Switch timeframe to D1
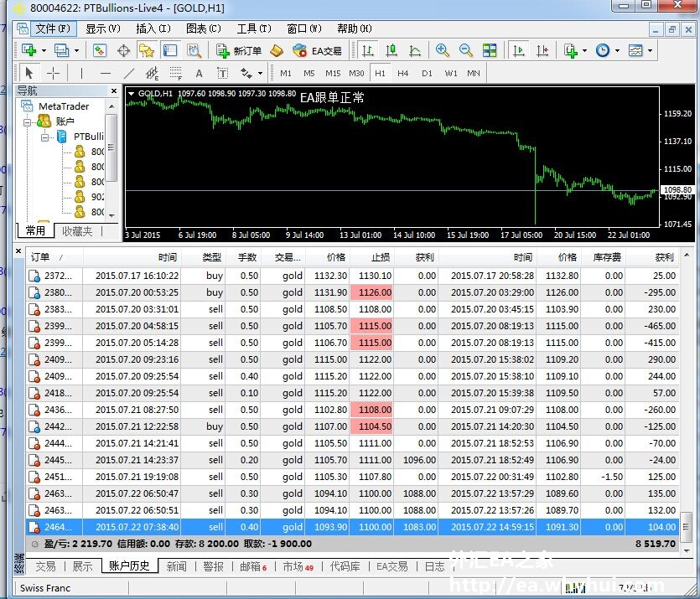The image size is (700, 599). click(x=427, y=73)
